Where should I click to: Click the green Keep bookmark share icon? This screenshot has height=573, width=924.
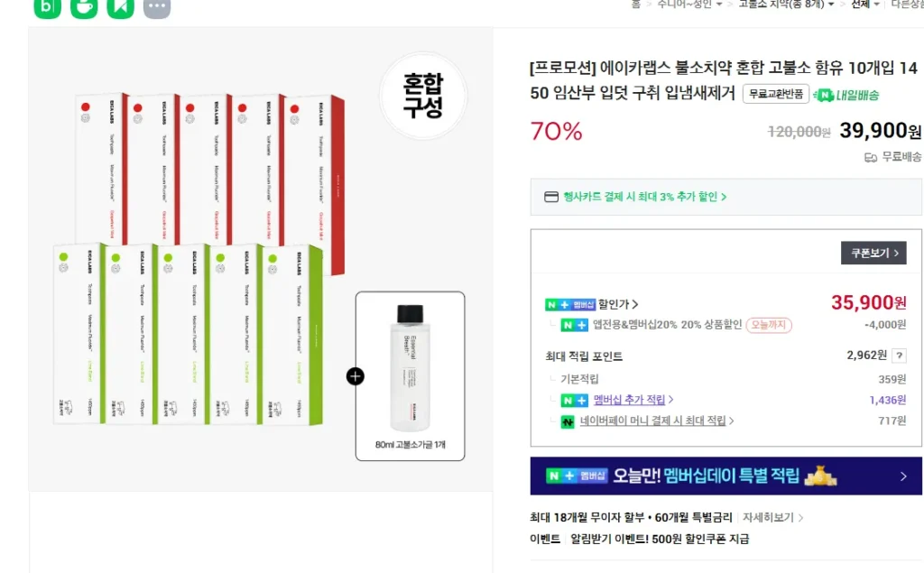pyautogui.click(x=120, y=7)
